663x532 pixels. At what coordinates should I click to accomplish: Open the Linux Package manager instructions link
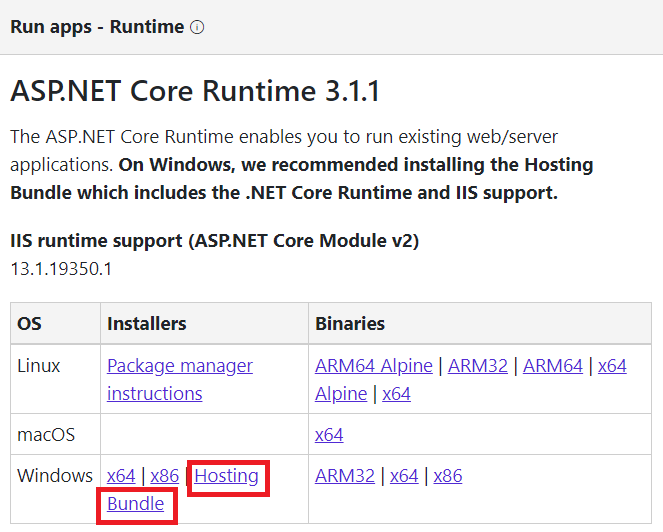[x=180, y=366]
